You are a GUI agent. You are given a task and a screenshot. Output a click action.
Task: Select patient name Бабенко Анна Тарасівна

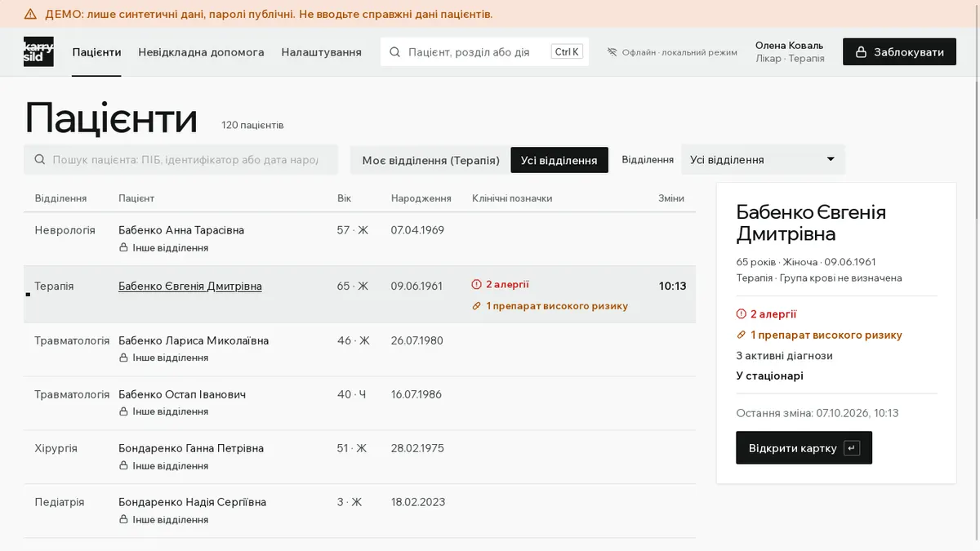181,230
